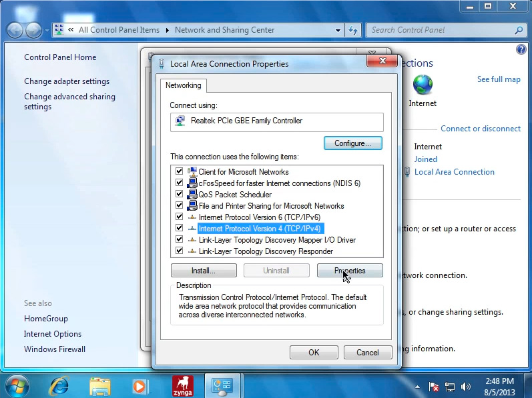Click the Configure... button
This screenshot has width=532, height=398.
(x=353, y=143)
